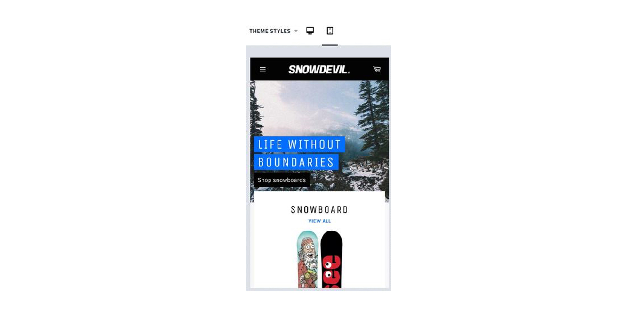Open the shopping cart icon

(x=377, y=69)
